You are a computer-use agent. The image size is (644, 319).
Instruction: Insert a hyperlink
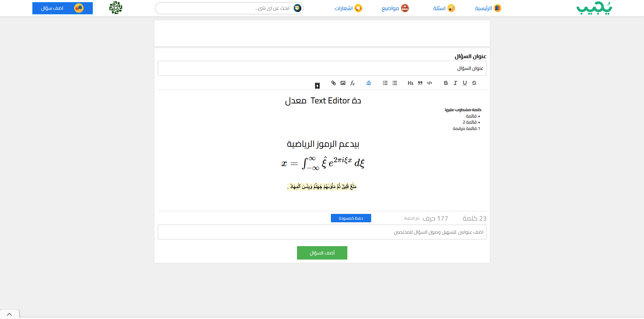click(x=334, y=83)
